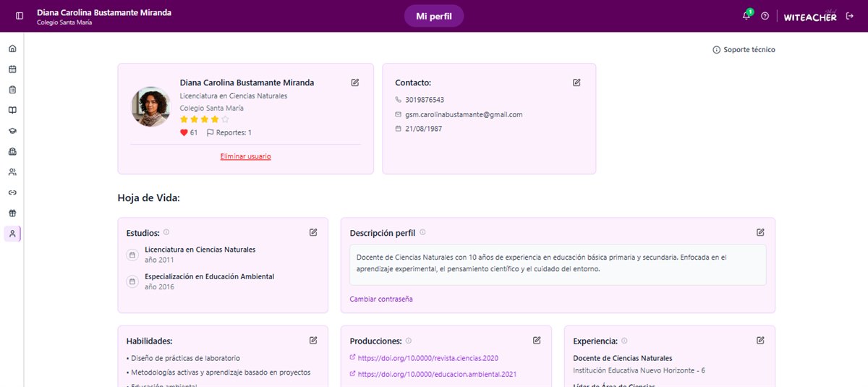Edit the Estudios section
This screenshot has height=387, width=868.
313,232
